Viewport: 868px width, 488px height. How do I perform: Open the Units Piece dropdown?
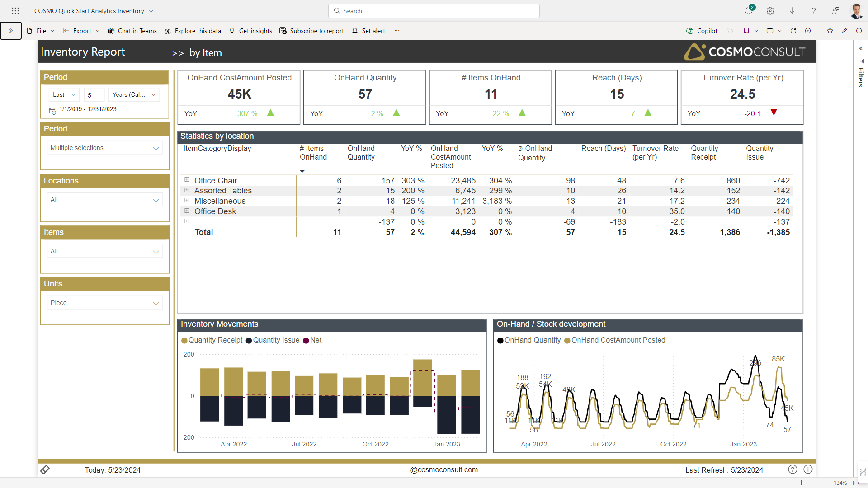click(105, 303)
